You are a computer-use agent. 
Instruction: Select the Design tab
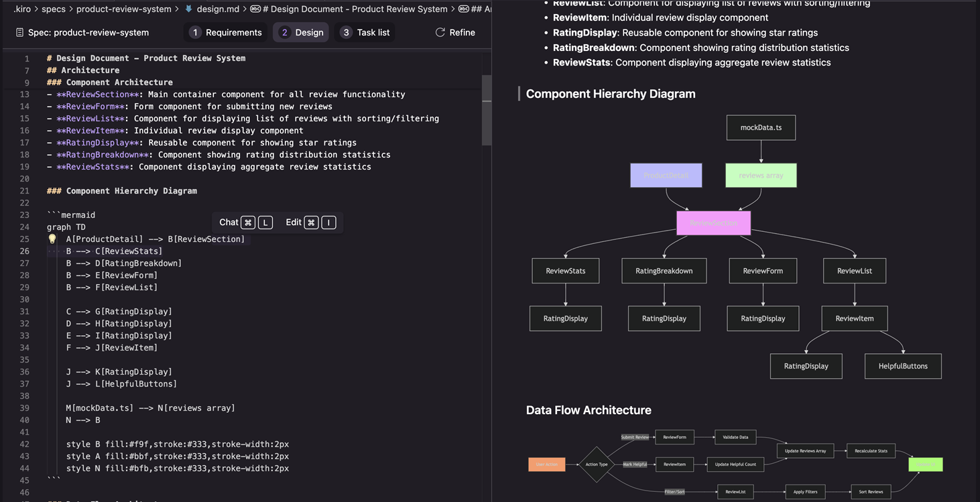pos(301,32)
